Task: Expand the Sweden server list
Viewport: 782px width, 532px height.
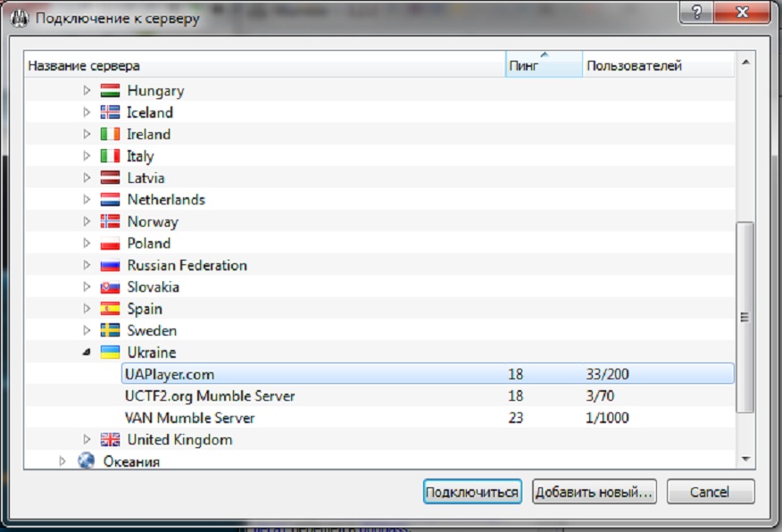Action: [87, 330]
